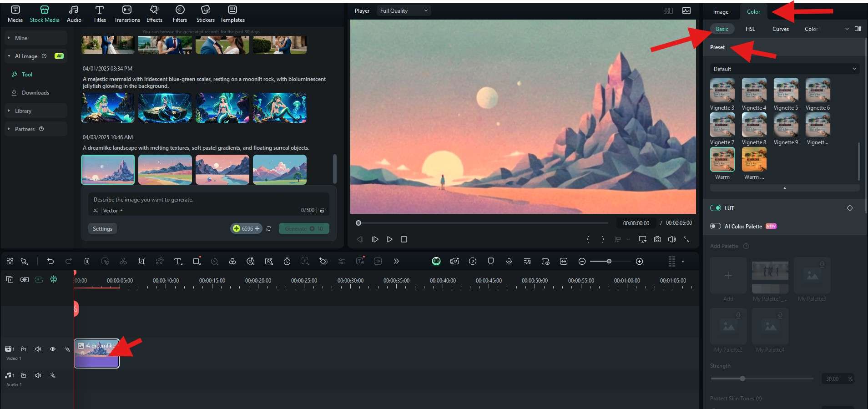Toggle auto ripple on the timeline

click(39, 280)
